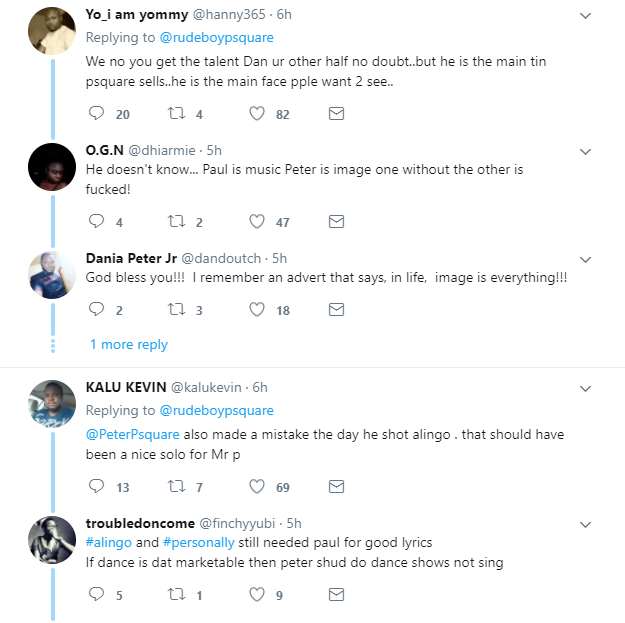Retweet troubledoncome's tweet
Image resolution: width=625 pixels, height=623 pixels.
coord(176,595)
